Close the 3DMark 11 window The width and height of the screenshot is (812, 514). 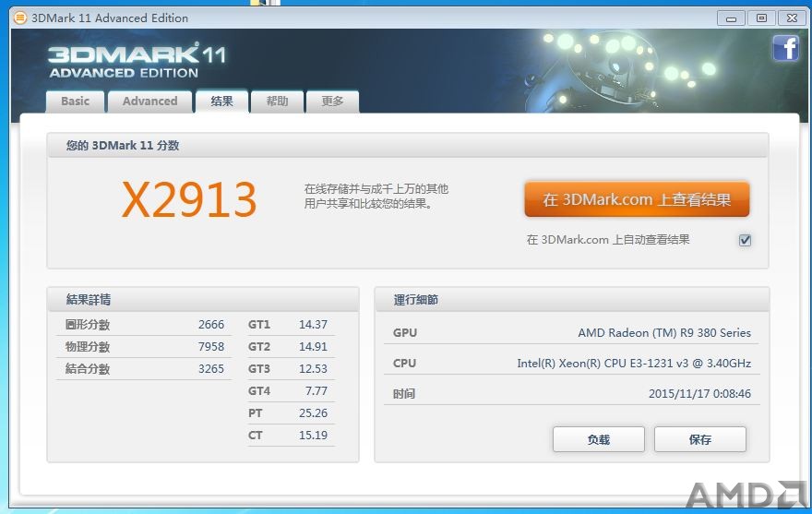click(x=792, y=18)
